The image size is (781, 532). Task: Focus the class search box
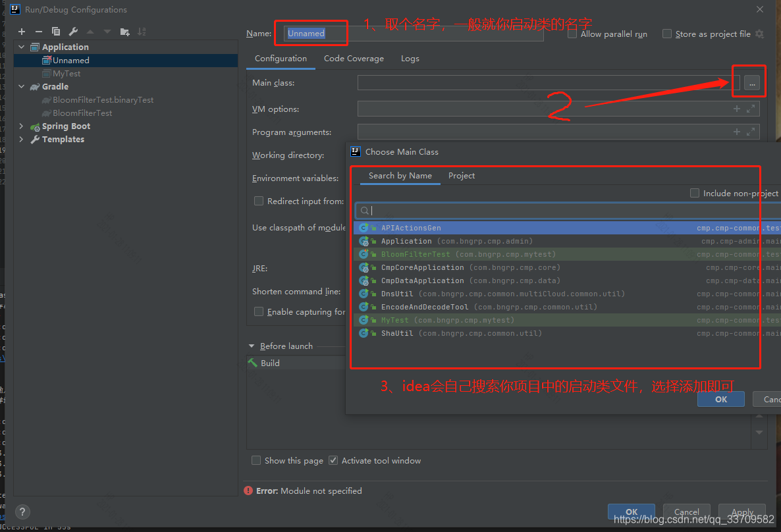(568, 211)
